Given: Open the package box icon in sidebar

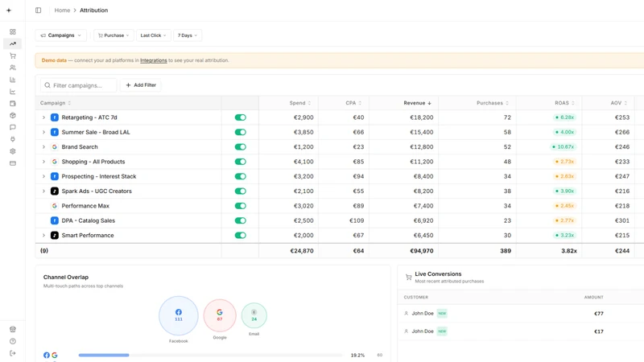Looking at the screenshot, I should (13, 115).
